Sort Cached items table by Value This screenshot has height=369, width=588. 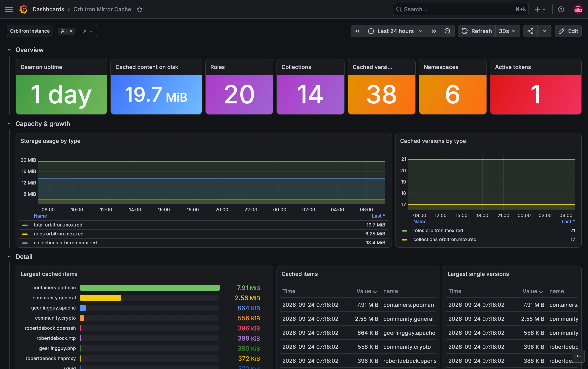click(366, 291)
